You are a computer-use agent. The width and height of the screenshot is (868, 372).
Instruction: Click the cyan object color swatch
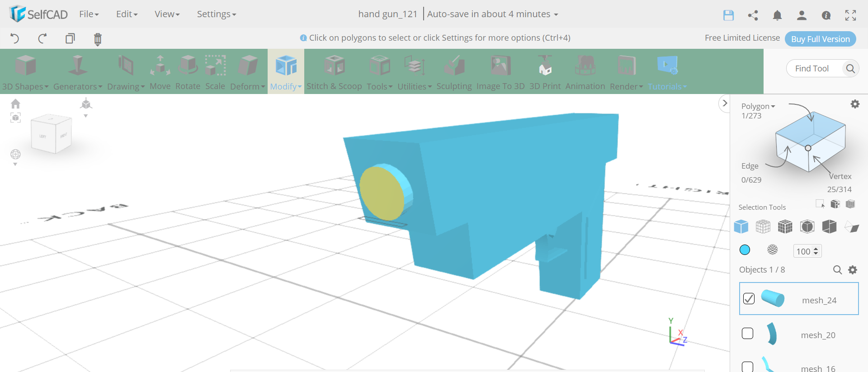745,250
